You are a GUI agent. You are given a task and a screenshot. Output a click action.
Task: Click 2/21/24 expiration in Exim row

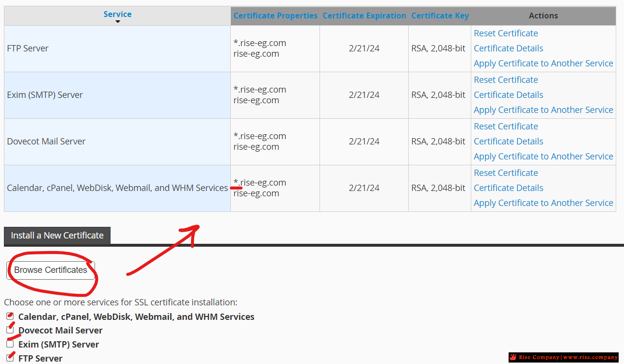(364, 95)
